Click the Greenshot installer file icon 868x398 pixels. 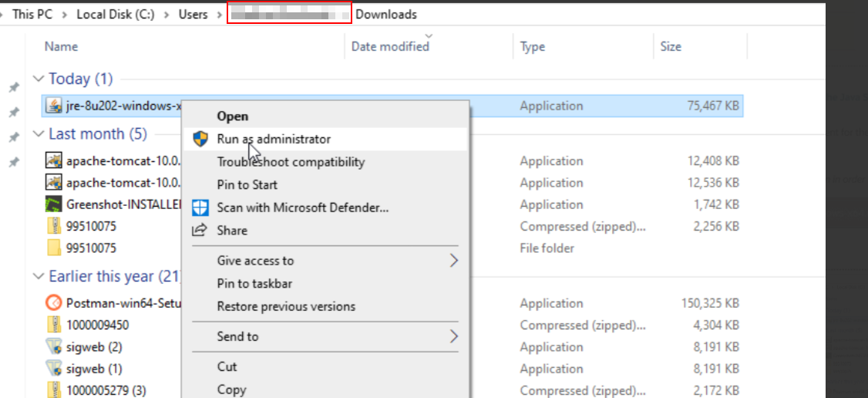click(x=53, y=204)
